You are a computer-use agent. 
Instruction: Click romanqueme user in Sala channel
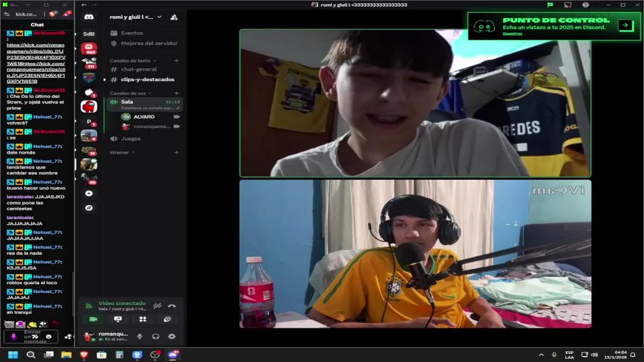pos(150,127)
